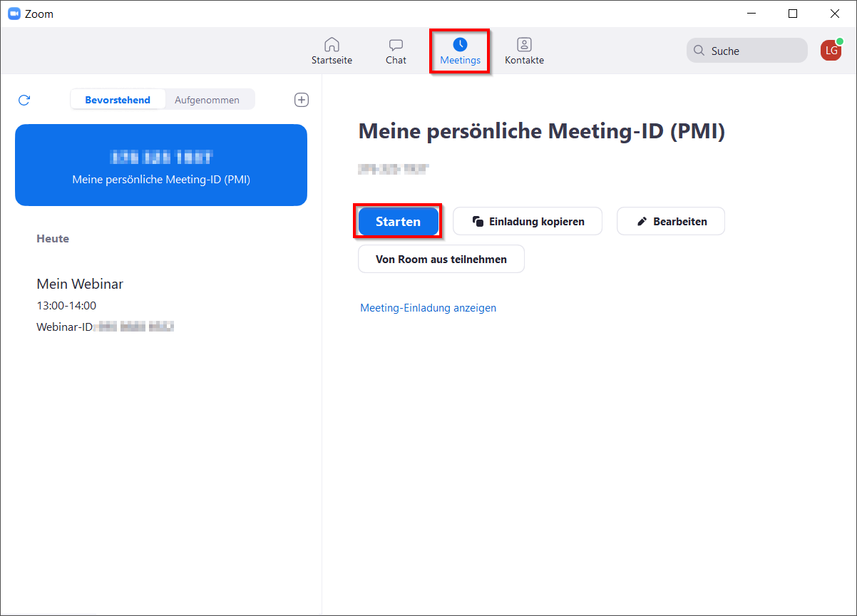This screenshot has height=616, width=857.
Task: Click the refresh meetings icon
Action: coord(24,100)
